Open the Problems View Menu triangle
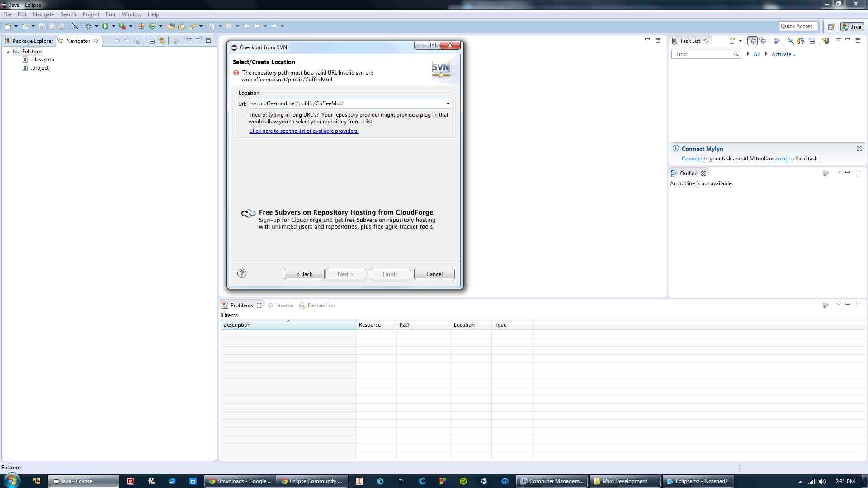868x488 pixels. coord(838,304)
